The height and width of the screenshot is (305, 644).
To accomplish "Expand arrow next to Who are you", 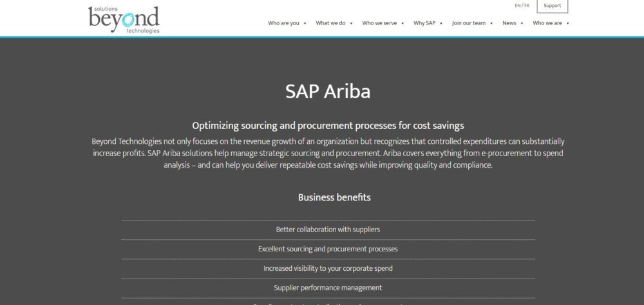I will (x=305, y=23).
